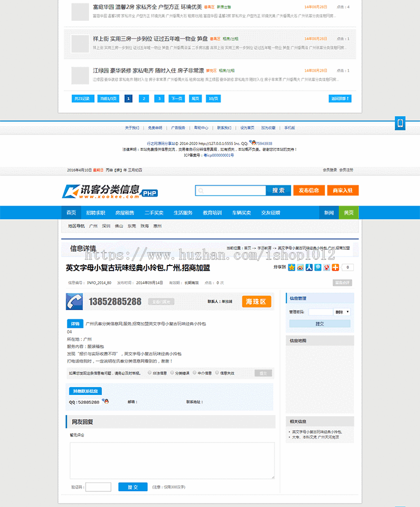Screen dimensions: 420x507
Task: Open 关于我们 footer link
Action: click(x=132, y=128)
